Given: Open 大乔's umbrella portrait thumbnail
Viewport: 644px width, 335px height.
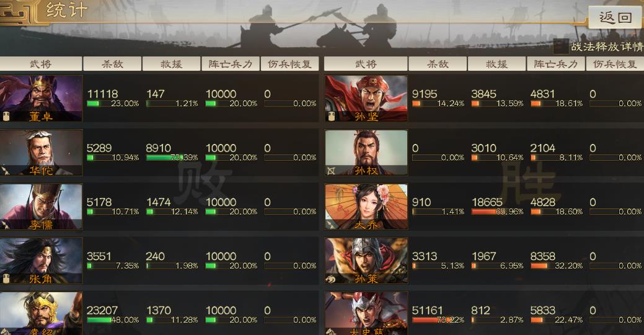Looking at the screenshot, I should tap(366, 207).
